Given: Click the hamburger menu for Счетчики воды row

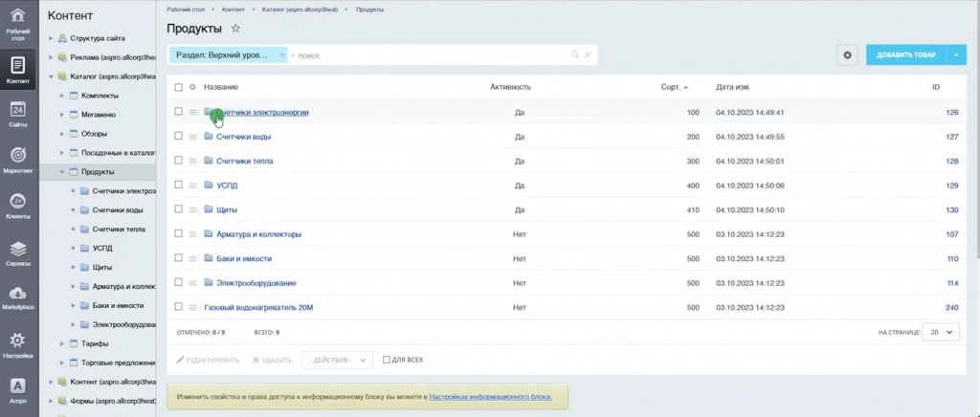Looking at the screenshot, I should tap(192, 137).
